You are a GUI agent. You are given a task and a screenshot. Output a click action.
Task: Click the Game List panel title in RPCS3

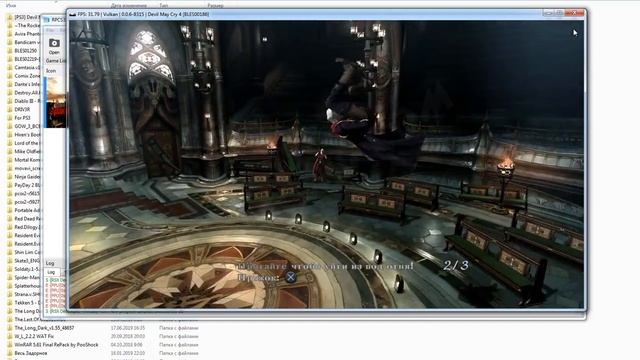click(56, 61)
